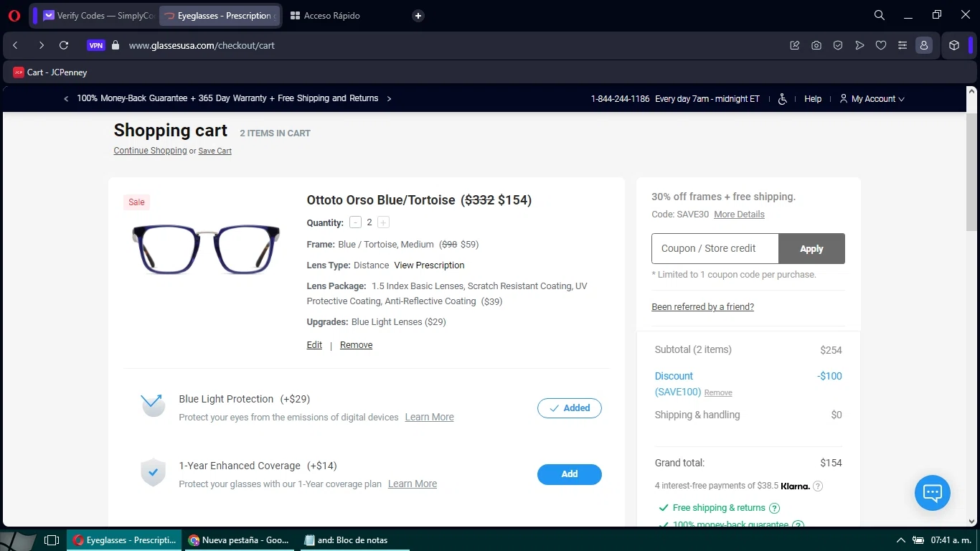
Task: Click the Continue Shopping link
Action: (150, 151)
